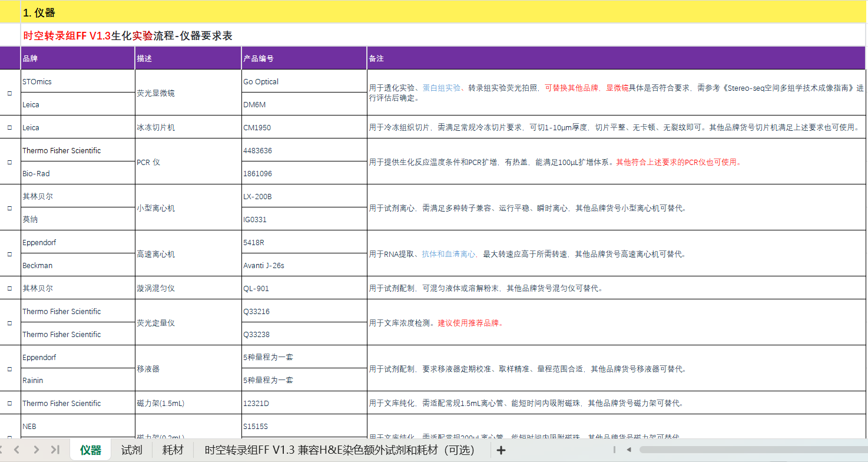
Task: Go to the next sheet tab arrow
Action: click(37, 450)
